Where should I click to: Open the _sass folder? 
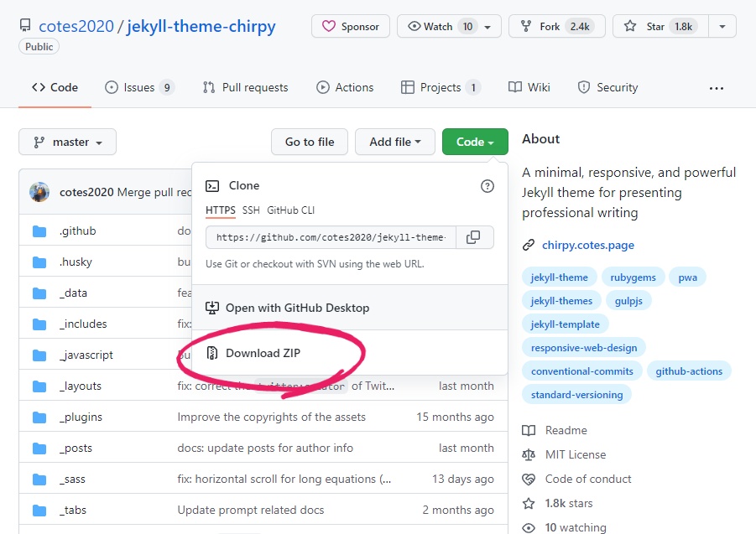coord(72,480)
